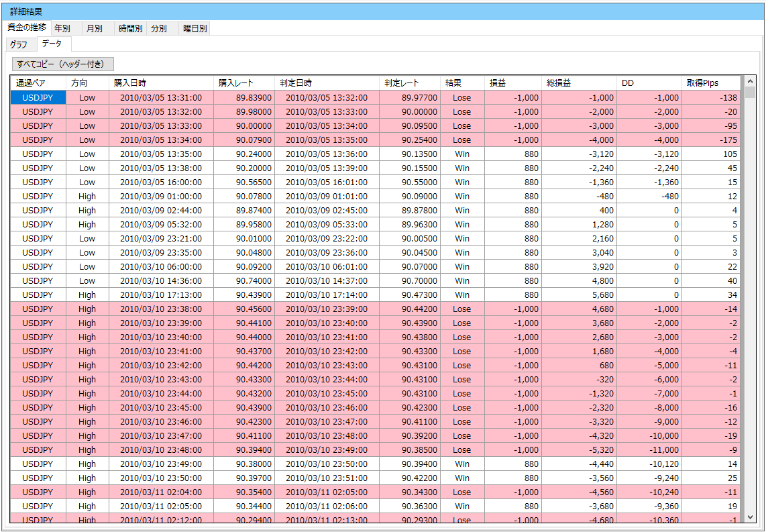Click total profit value 680
This screenshot has height=532, width=766.
[579, 366]
